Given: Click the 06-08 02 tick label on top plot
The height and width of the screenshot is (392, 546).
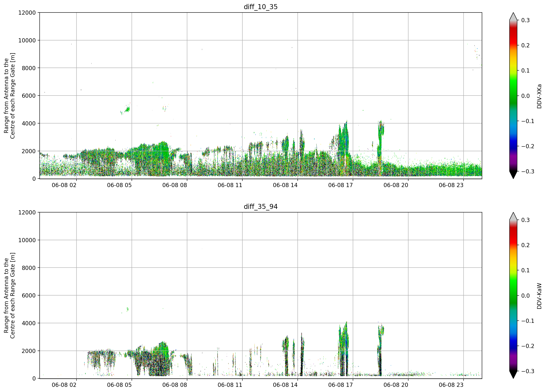Looking at the screenshot, I should pos(64,185).
